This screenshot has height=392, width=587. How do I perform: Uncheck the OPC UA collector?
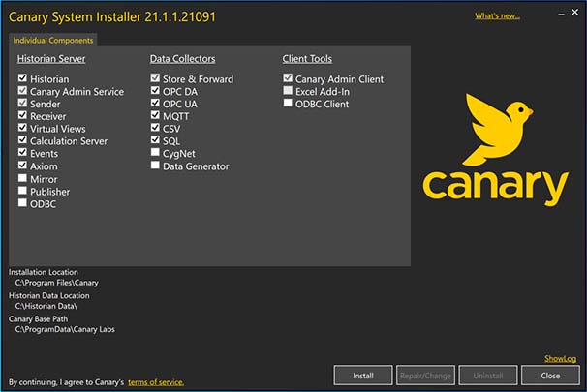coord(155,103)
